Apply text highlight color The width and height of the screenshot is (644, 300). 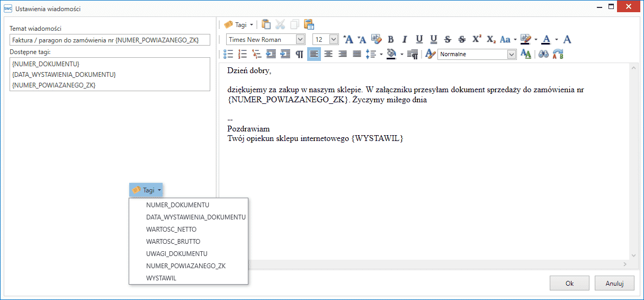[x=526, y=39]
